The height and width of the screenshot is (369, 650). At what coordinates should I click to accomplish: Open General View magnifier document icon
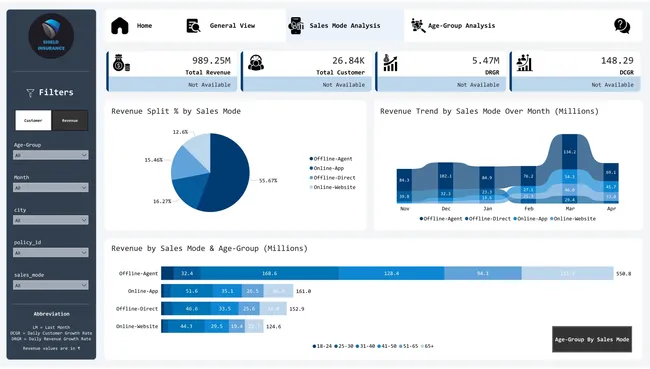193,26
